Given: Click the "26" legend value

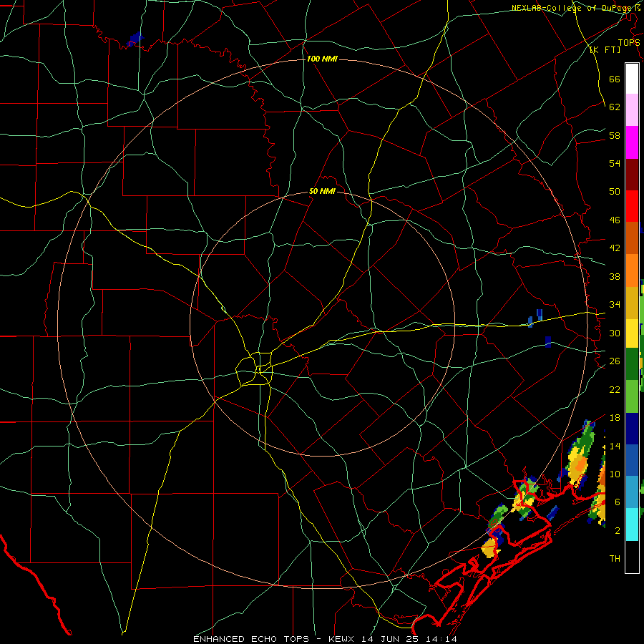Looking at the screenshot, I should click(615, 361).
